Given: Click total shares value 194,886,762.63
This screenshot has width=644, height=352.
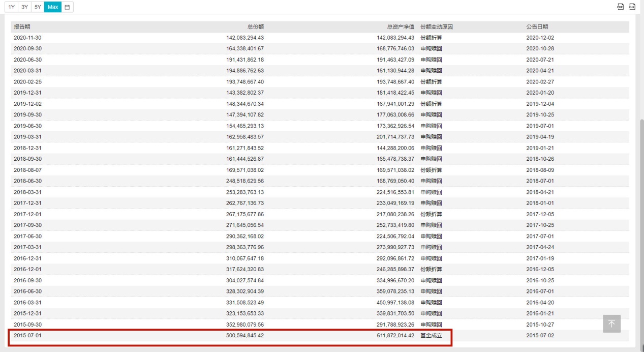Looking at the screenshot, I should coord(245,71).
